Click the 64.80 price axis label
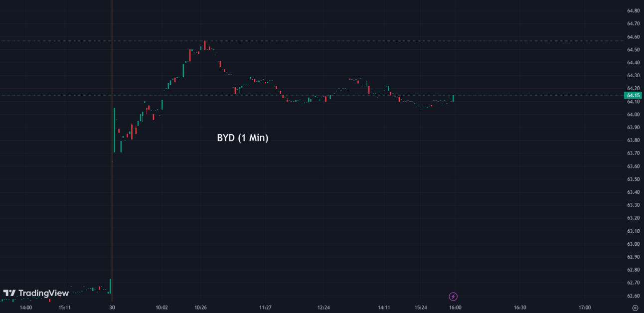The height and width of the screenshot is (313, 644). [x=633, y=11]
